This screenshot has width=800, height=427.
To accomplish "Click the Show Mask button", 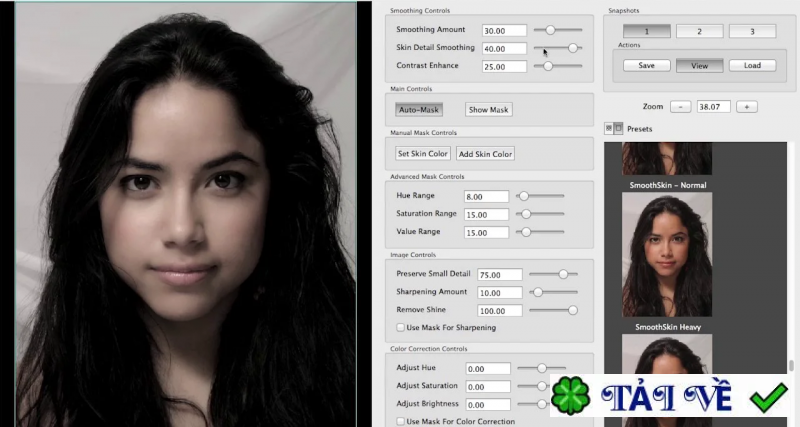I will pos(489,110).
